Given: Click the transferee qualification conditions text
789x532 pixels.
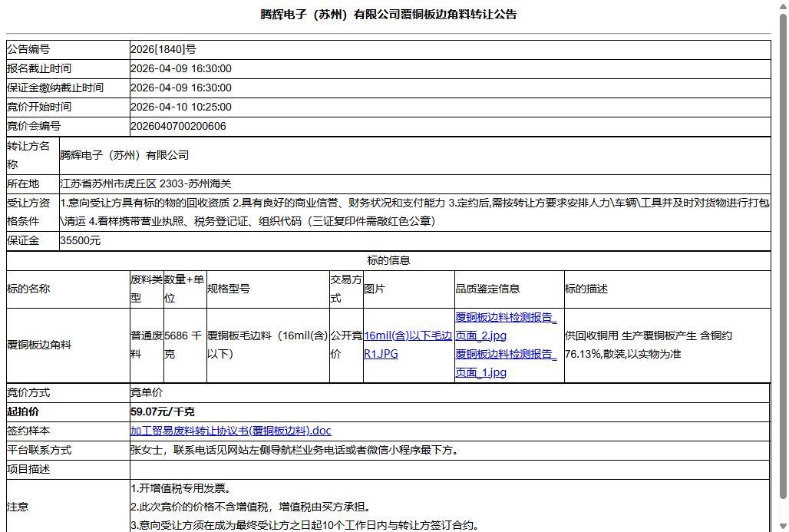Looking at the screenshot, I should 415,212.
